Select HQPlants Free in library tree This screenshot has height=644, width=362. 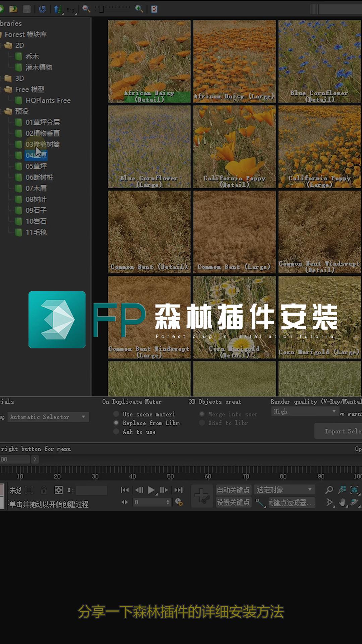point(48,100)
